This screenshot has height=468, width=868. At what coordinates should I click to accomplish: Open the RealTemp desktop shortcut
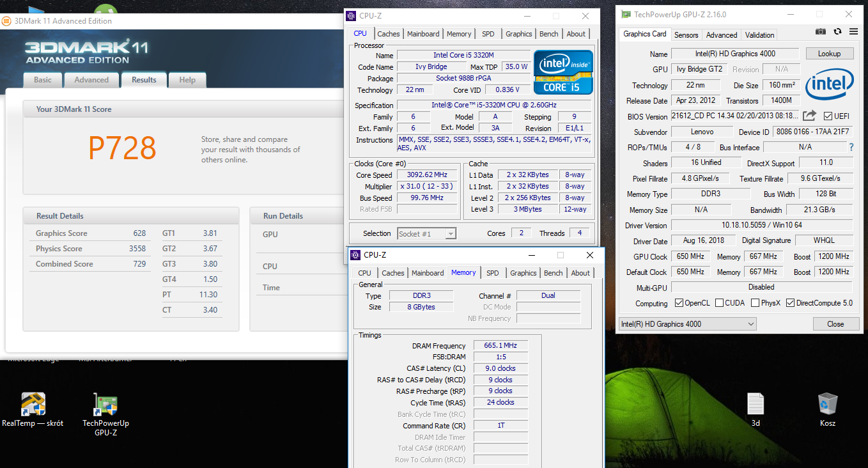tap(33, 403)
